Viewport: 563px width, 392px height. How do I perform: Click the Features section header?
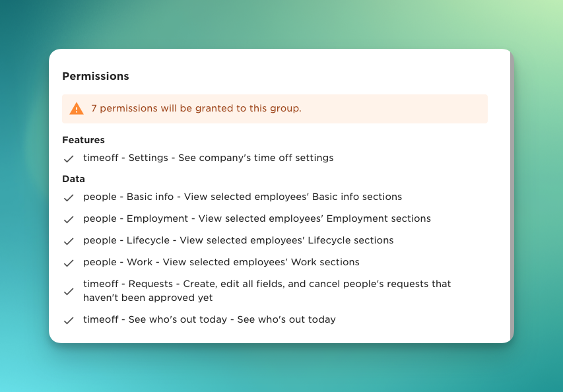(x=83, y=140)
